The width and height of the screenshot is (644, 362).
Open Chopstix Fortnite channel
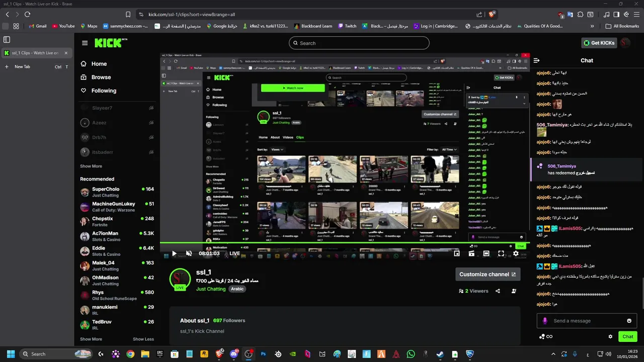pyautogui.click(x=117, y=222)
